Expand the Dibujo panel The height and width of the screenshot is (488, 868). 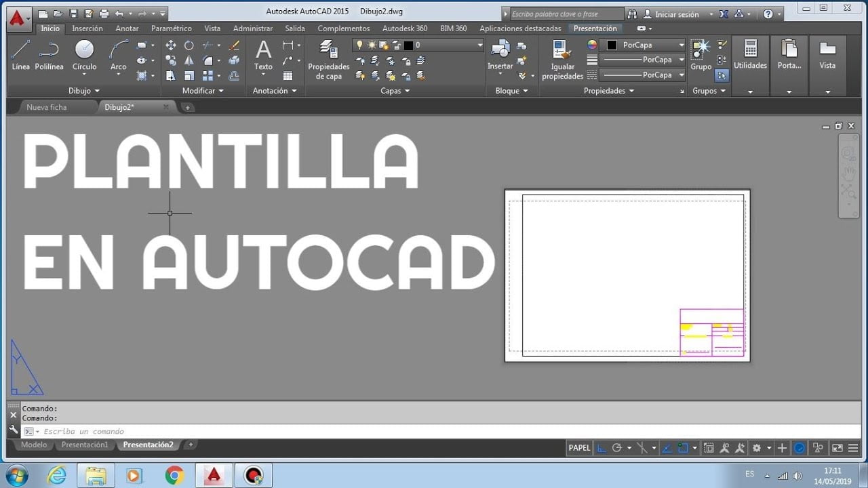coord(84,91)
